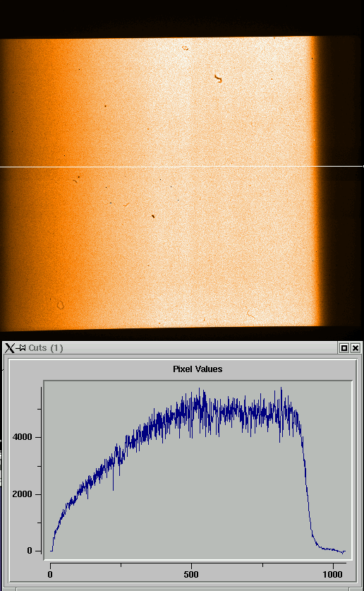Click the ring-shaped artifact in lower left image
364x591 pixels.
(x=60, y=305)
